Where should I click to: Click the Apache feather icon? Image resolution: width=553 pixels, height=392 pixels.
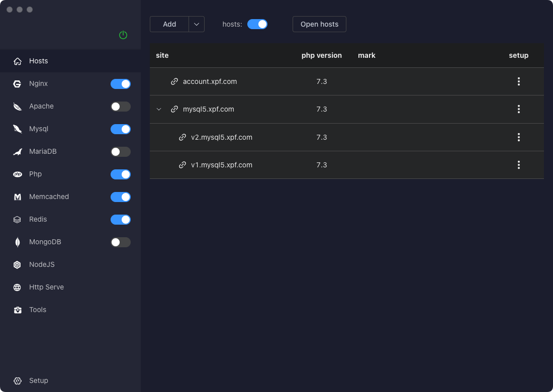pyautogui.click(x=17, y=107)
